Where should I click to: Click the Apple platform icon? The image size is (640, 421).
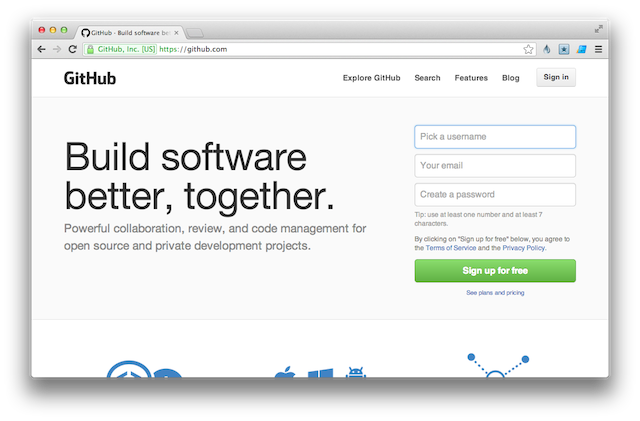click(285, 374)
